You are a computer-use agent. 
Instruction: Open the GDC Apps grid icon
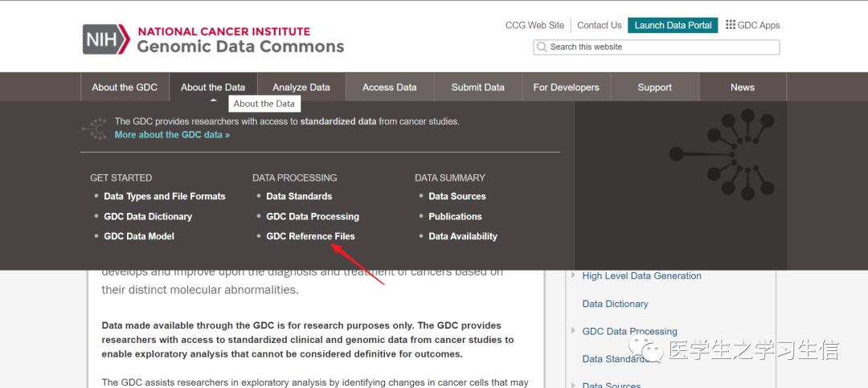[731, 25]
